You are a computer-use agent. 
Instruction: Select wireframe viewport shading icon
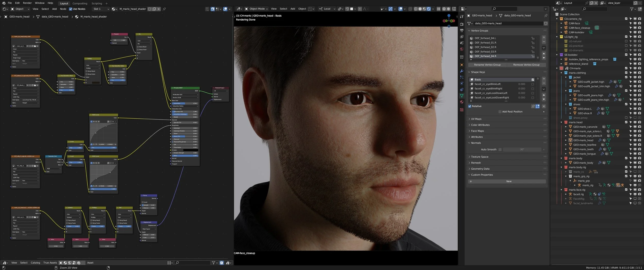tap(416, 9)
